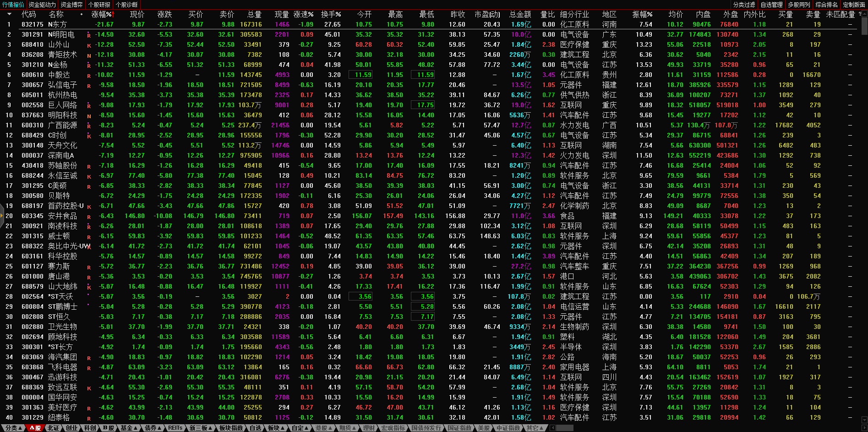Click the R marker icon beside N明阳电
868x432 pixels.
pos(89,35)
